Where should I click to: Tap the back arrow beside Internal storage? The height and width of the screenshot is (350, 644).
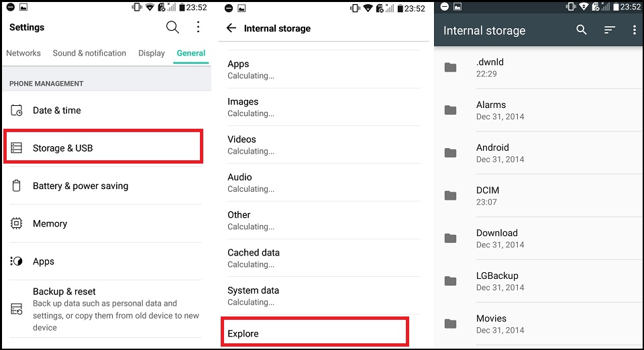click(x=231, y=28)
